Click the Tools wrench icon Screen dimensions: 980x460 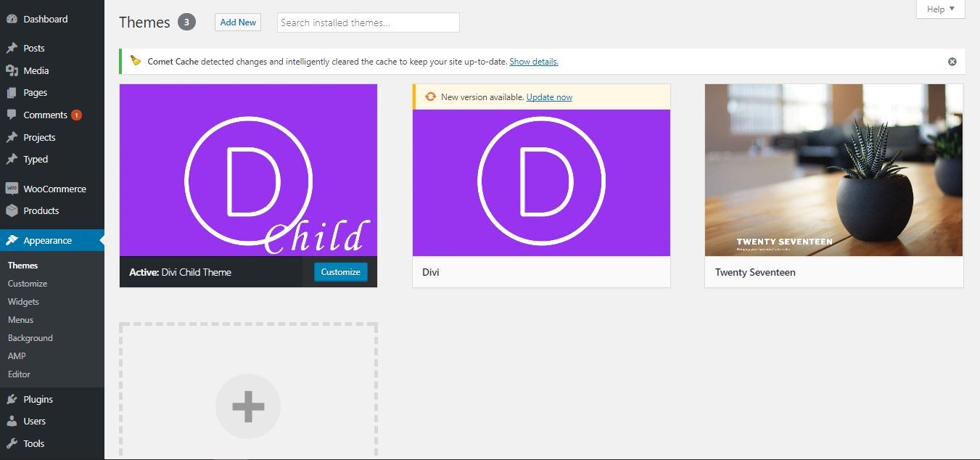coord(12,443)
